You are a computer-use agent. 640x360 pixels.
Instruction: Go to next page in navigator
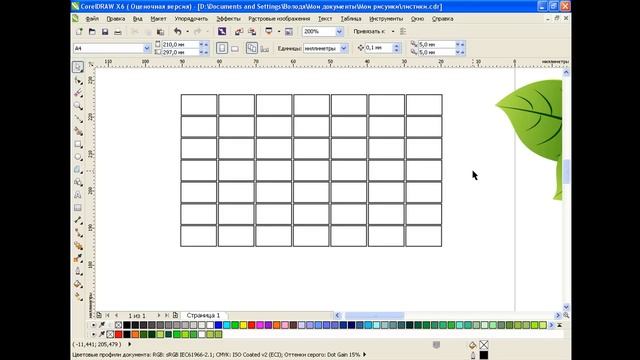[x=158, y=316]
